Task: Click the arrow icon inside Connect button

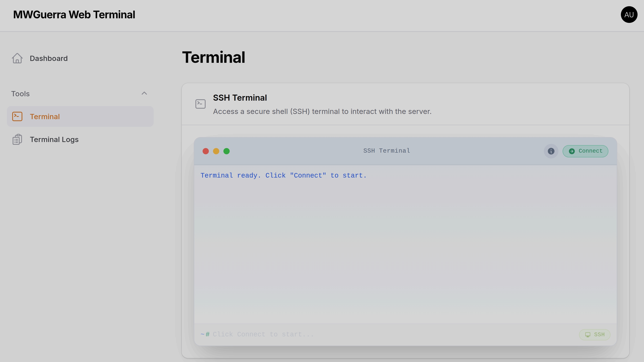Action: [x=572, y=151]
